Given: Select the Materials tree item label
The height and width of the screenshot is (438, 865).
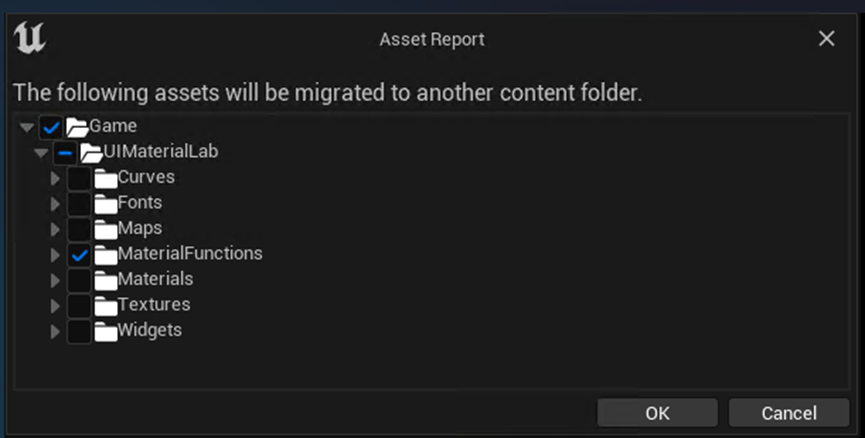Looking at the screenshot, I should click(x=156, y=279).
